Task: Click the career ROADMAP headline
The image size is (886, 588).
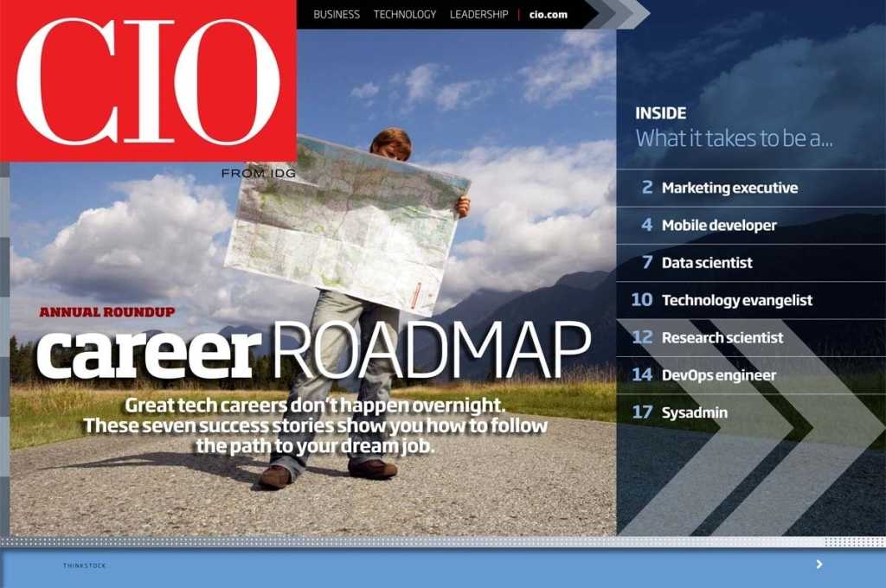Action: pos(314,351)
